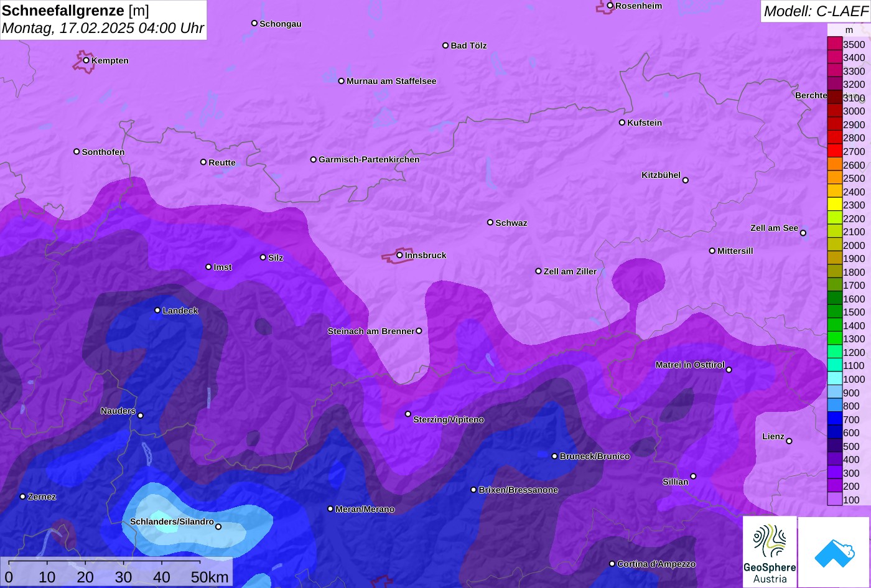This screenshot has height=588, width=871.
Task: Click the Innsbruck city marker
Action: pos(399,255)
